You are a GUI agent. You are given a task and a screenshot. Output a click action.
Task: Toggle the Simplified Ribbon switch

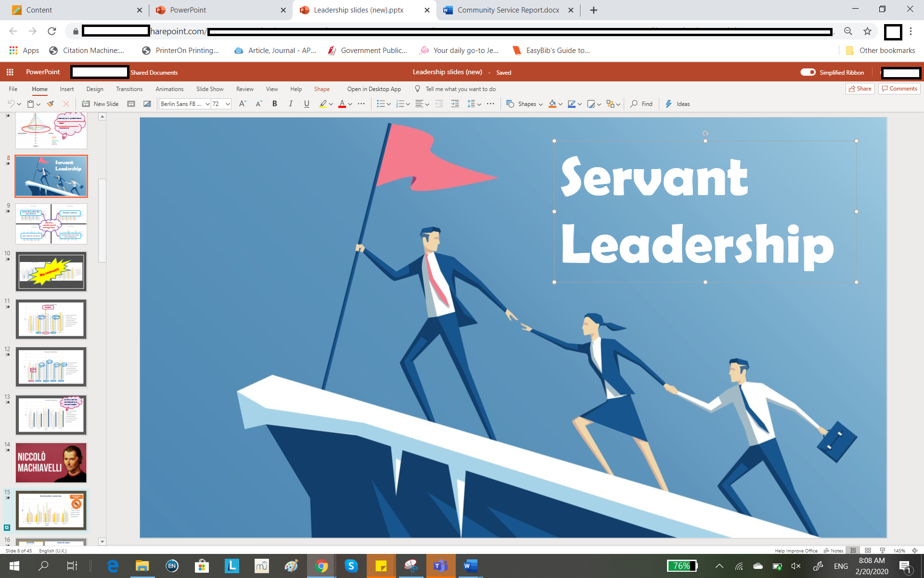(x=808, y=72)
